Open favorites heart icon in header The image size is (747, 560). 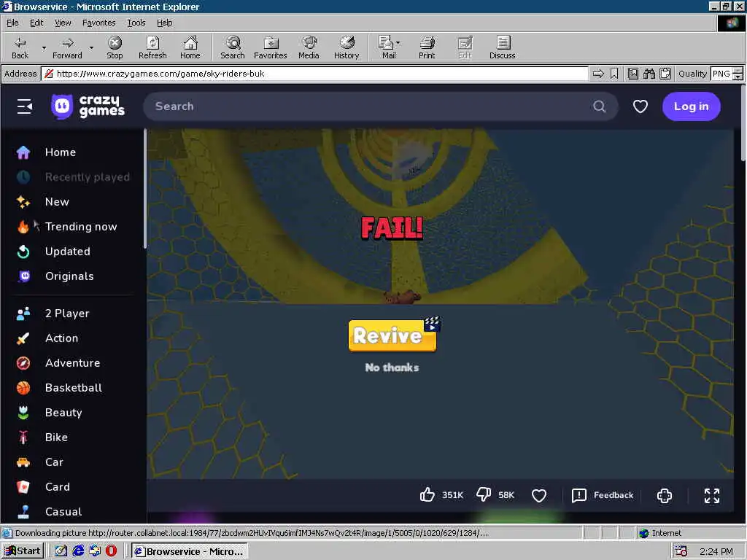coord(640,106)
